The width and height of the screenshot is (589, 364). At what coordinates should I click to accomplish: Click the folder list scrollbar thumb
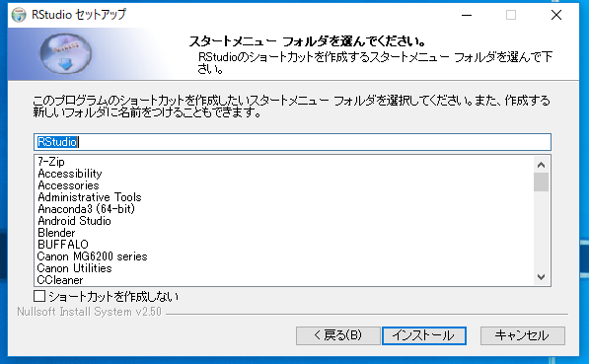[x=541, y=182]
